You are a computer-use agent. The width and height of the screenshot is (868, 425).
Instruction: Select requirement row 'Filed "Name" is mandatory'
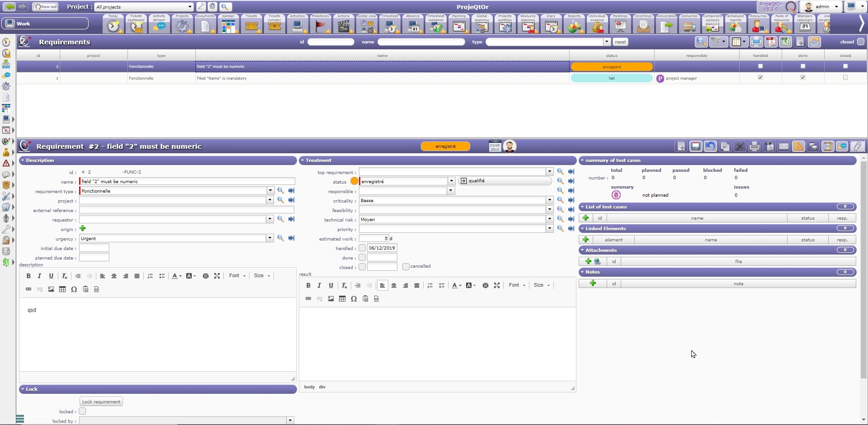click(442, 78)
